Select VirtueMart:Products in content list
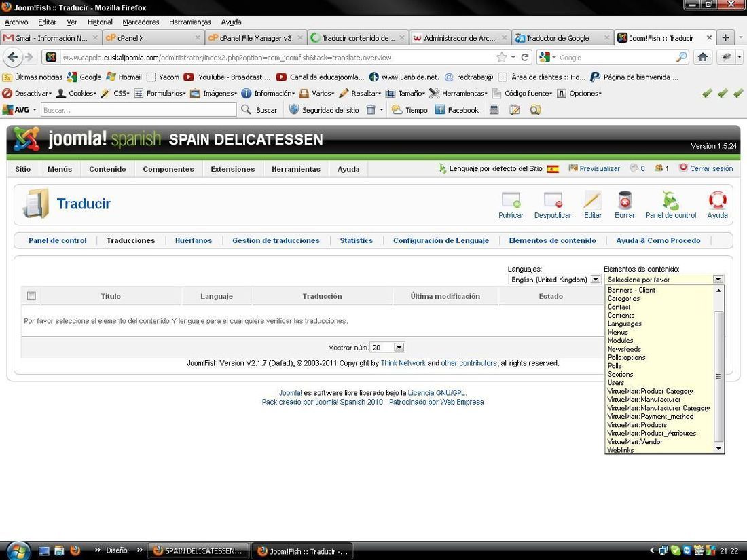 click(x=637, y=425)
